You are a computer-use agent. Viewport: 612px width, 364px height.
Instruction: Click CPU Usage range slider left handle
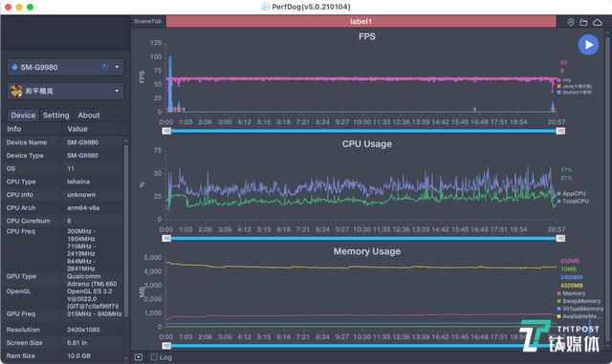166,238
